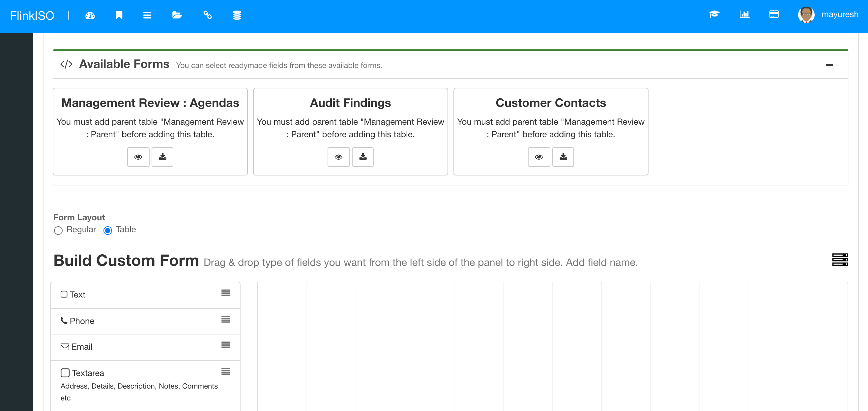Screen dimensions: 868x411
Task: Select the Textarea field type
Action: [145, 385]
